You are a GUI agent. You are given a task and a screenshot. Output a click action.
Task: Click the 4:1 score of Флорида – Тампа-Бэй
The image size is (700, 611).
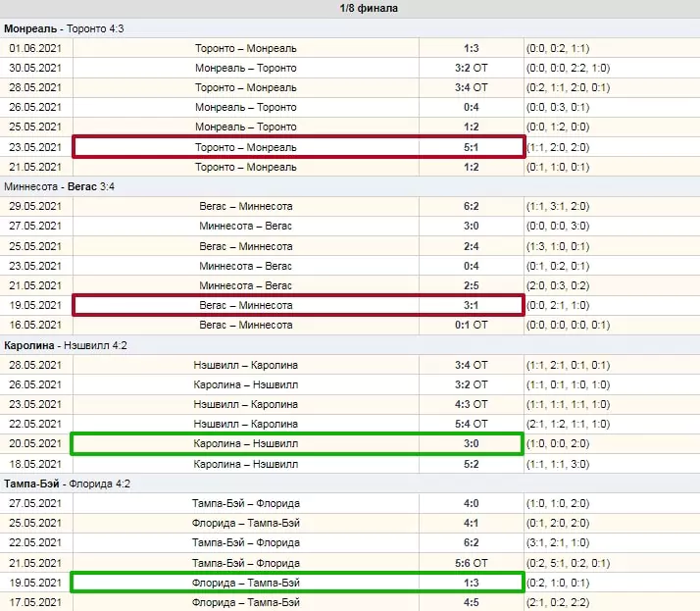tap(471, 524)
